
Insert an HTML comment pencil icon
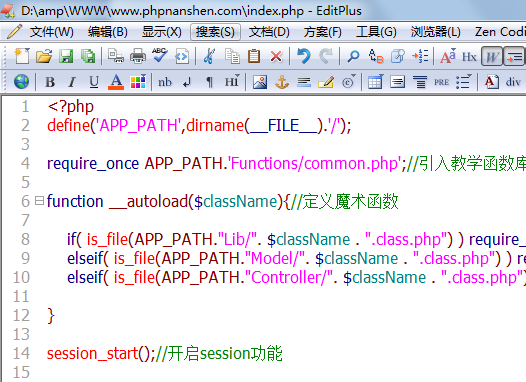(x=326, y=82)
